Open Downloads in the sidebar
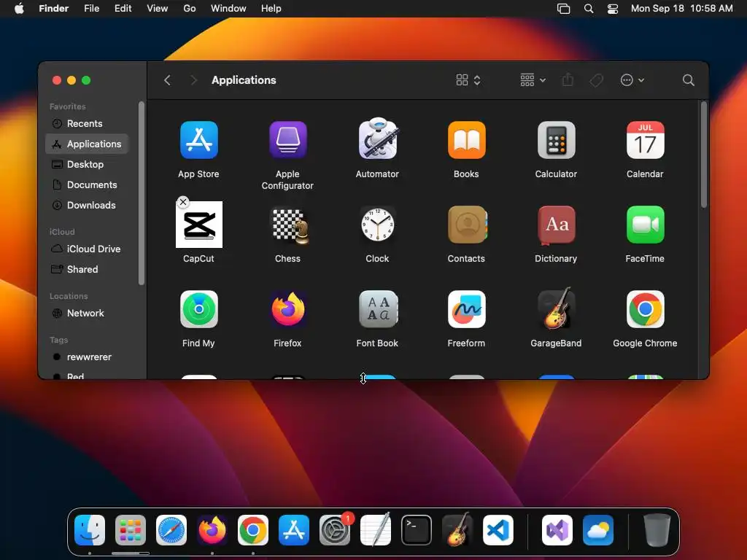This screenshot has width=747, height=560. [x=88, y=205]
